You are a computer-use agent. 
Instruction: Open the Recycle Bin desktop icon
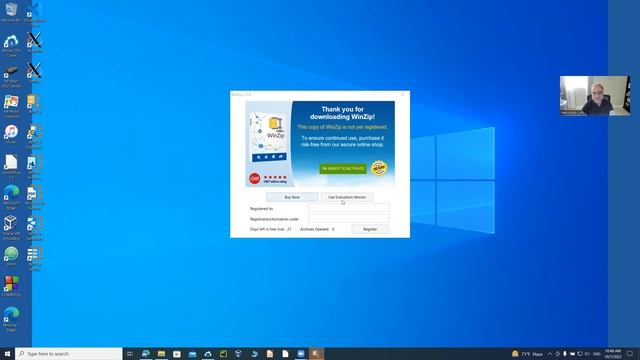coord(11,12)
